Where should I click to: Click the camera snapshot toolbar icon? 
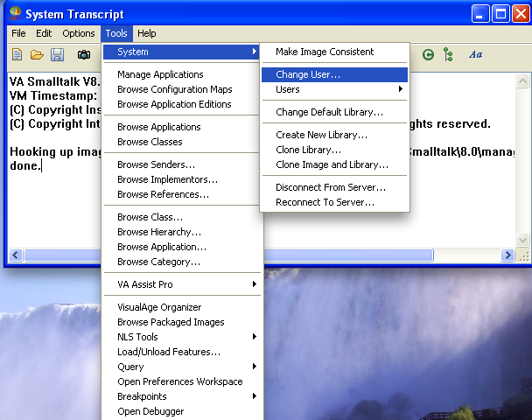click(x=84, y=54)
